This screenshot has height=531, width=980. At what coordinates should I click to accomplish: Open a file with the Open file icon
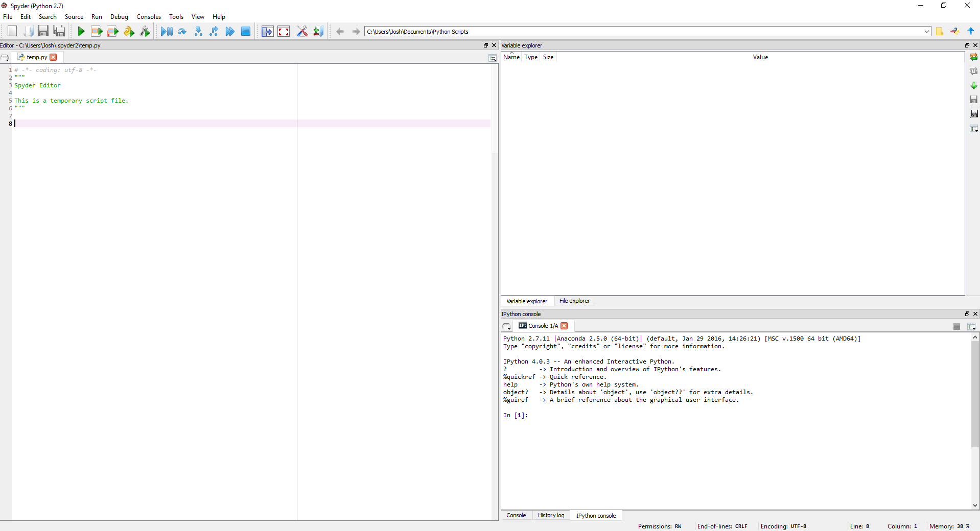pyautogui.click(x=28, y=31)
